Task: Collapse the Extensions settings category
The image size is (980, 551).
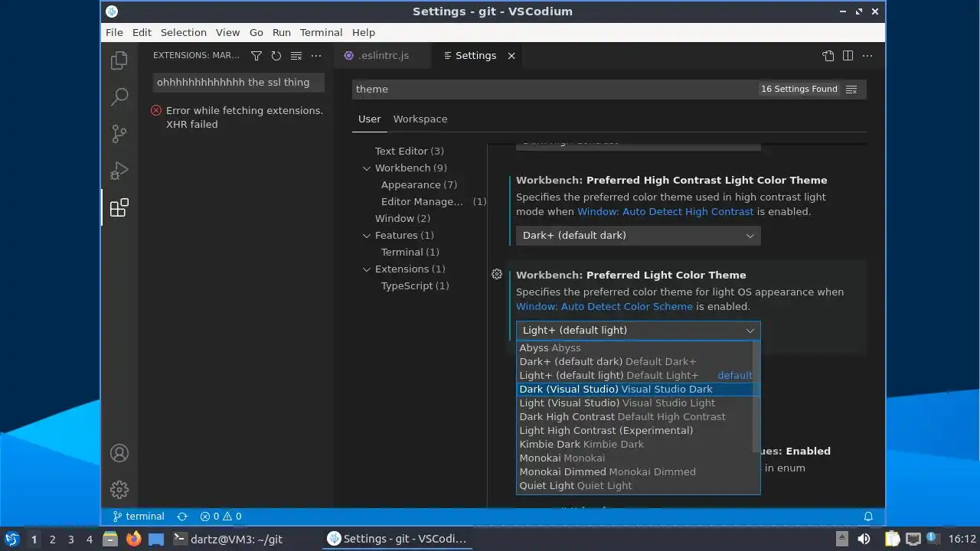Action: click(366, 269)
